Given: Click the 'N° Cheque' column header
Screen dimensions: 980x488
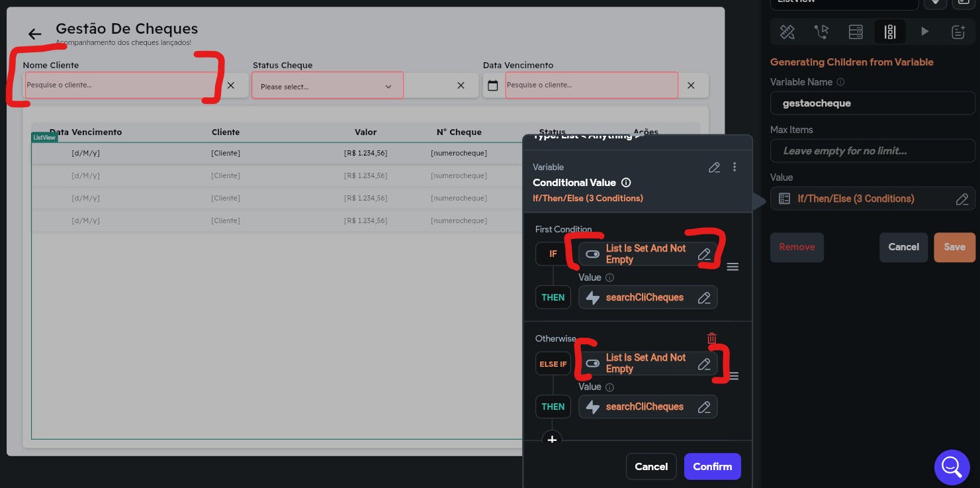Looking at the screenshot, I should pyautogui.click(x=459, y=132).
